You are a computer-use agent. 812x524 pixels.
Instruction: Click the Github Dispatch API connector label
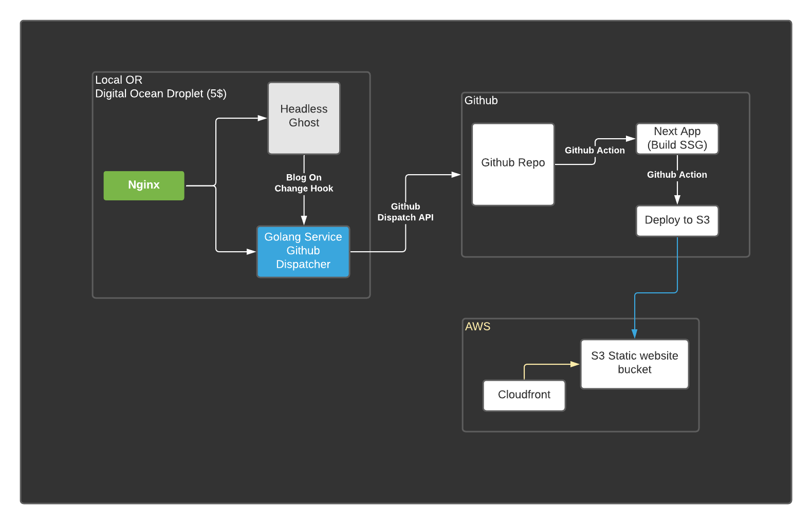405,212
